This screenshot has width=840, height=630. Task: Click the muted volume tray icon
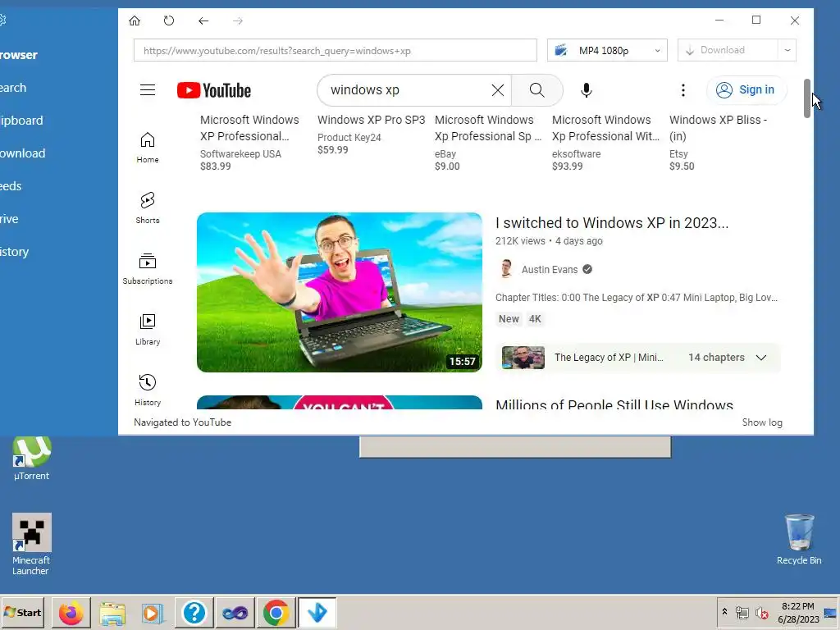761,612
